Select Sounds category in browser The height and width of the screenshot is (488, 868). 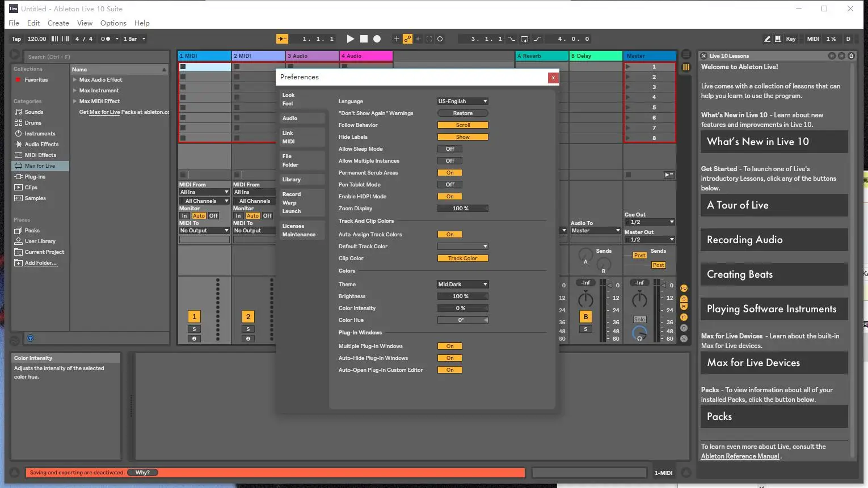coord(33,112)
